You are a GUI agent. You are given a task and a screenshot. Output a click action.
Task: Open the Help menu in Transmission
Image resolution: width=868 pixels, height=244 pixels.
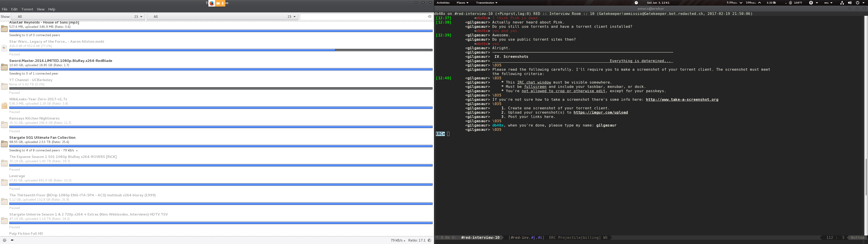pos(52,9)
